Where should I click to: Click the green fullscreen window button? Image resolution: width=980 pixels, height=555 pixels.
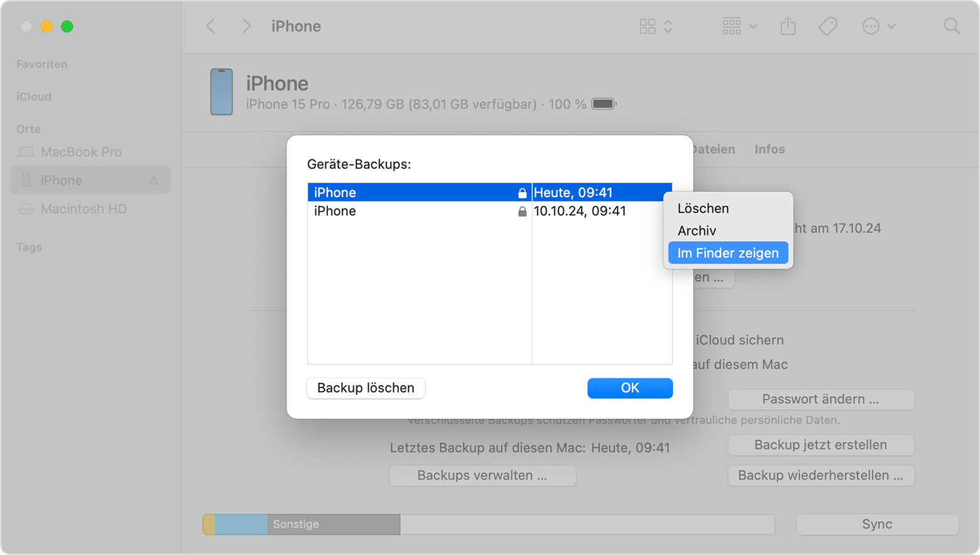pos(67,26)
